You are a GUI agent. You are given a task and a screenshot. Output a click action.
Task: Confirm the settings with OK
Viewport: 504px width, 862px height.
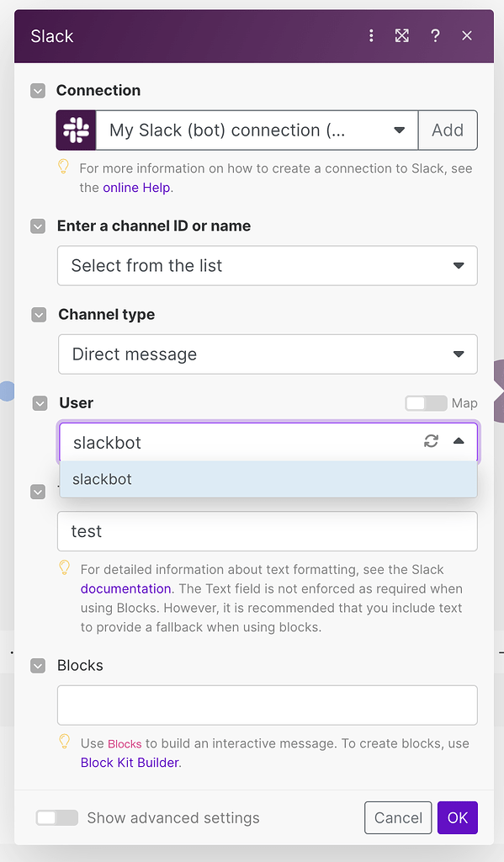[457, 817]
